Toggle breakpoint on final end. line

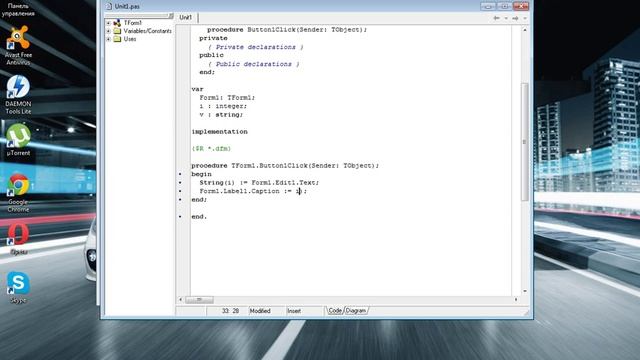point(180,217)
